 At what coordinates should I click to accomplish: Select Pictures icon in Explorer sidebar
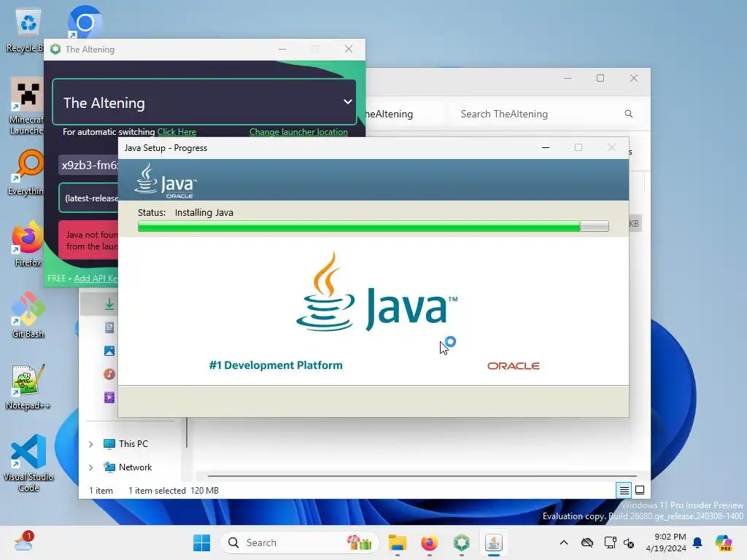[109, 351]
